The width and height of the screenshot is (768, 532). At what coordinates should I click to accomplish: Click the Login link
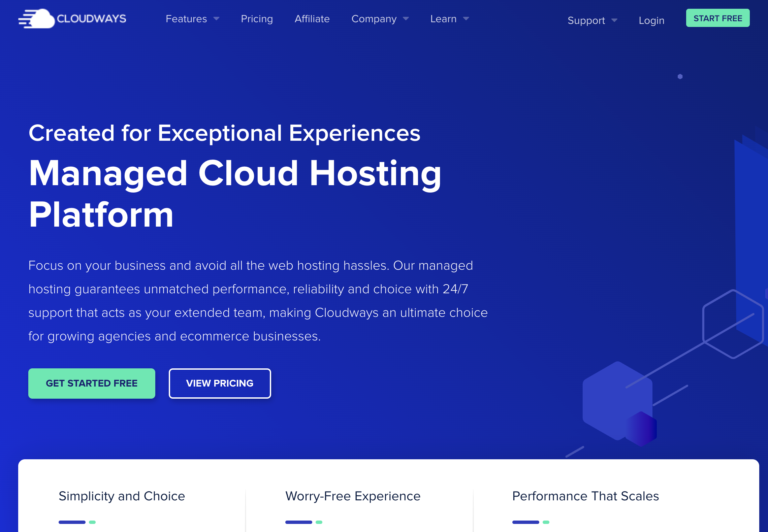pos(651,21)
